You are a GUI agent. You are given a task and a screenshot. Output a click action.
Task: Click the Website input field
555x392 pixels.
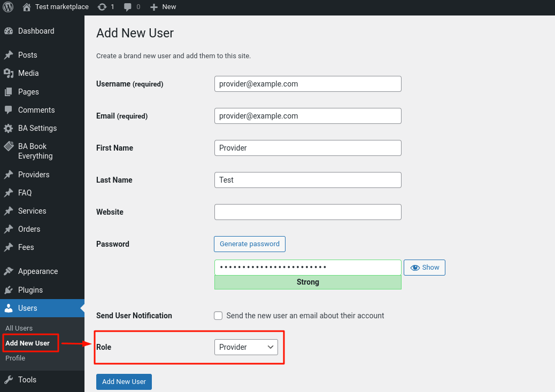[x=307, y=212]
